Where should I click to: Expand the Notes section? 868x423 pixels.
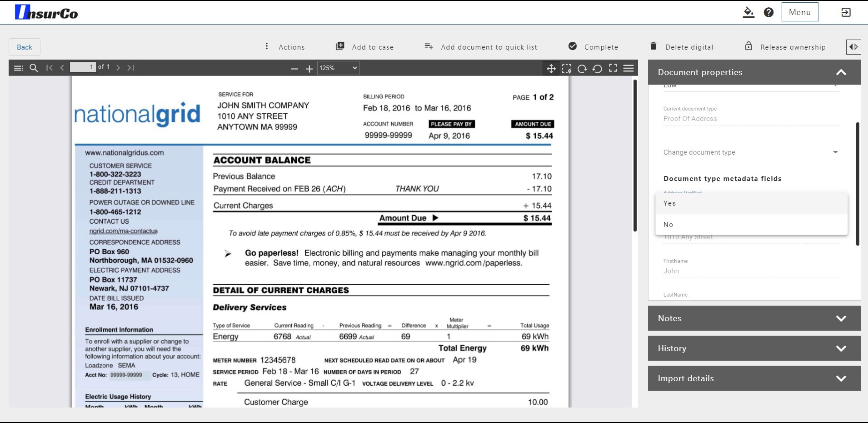(754, 318)
